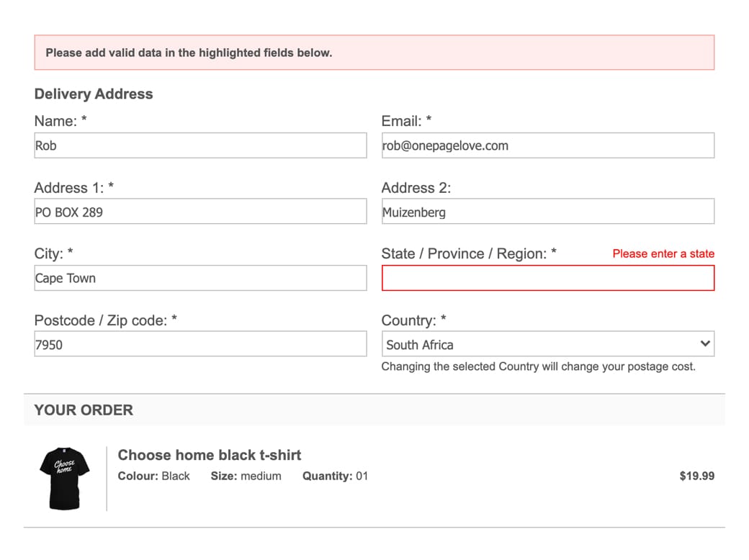Click the black t-shirt product thumbnail
The image size is (749, 560).
(x=65, y=478)
